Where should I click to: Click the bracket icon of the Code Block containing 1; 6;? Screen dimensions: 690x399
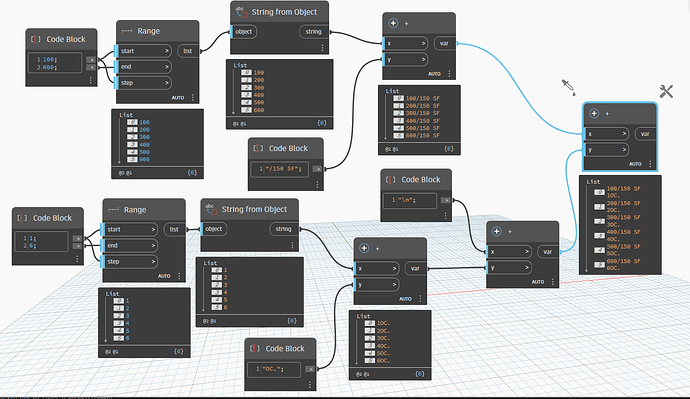22,218
